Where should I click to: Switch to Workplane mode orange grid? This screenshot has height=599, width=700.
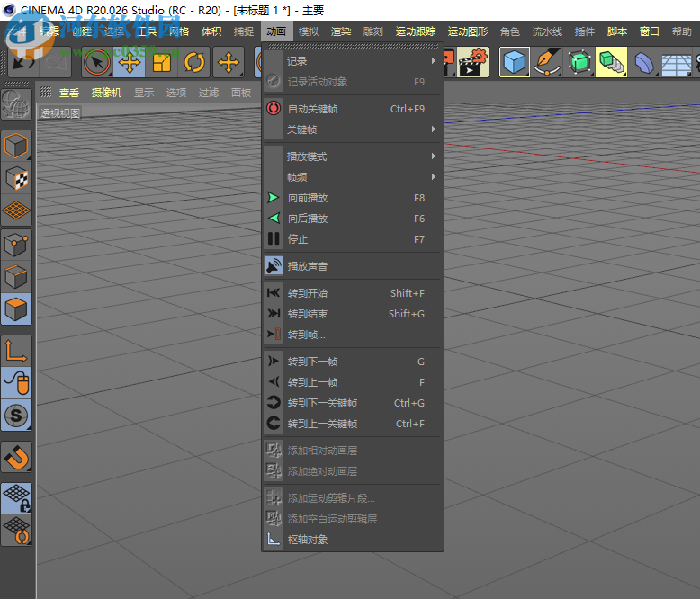(16, 210)
